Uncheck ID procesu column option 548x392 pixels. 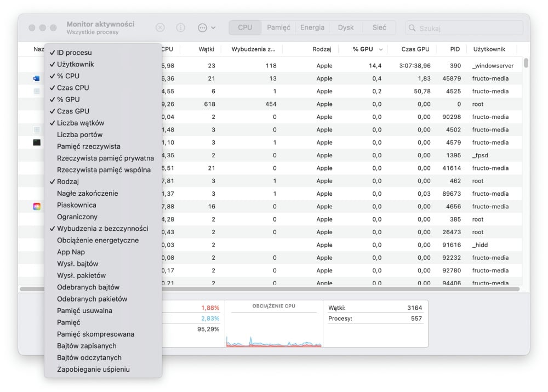pos(103,53)
